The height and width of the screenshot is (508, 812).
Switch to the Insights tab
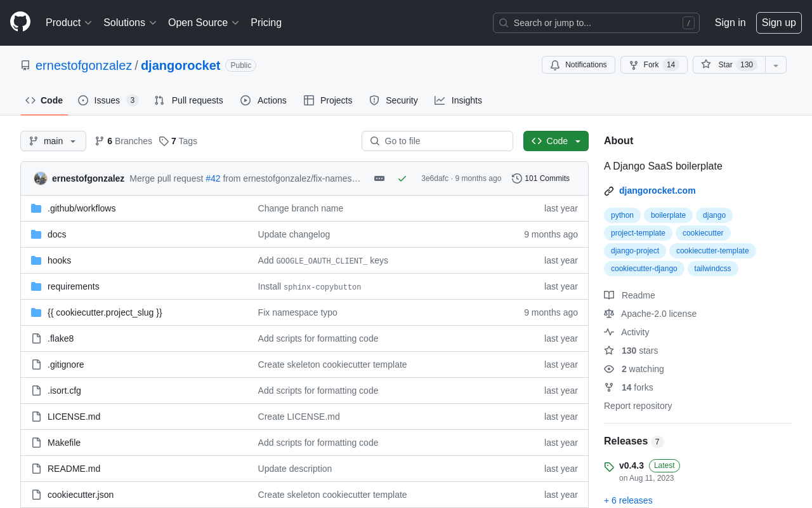click(x=458, y=100)
